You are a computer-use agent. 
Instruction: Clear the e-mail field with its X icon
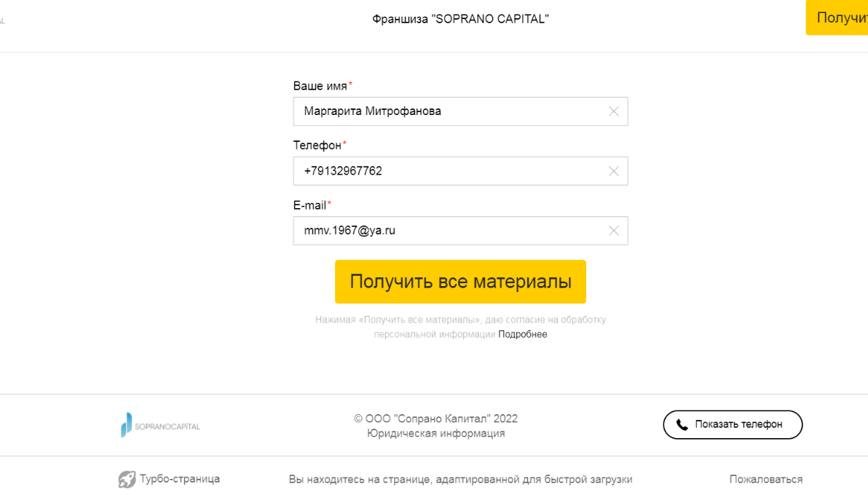613,231
